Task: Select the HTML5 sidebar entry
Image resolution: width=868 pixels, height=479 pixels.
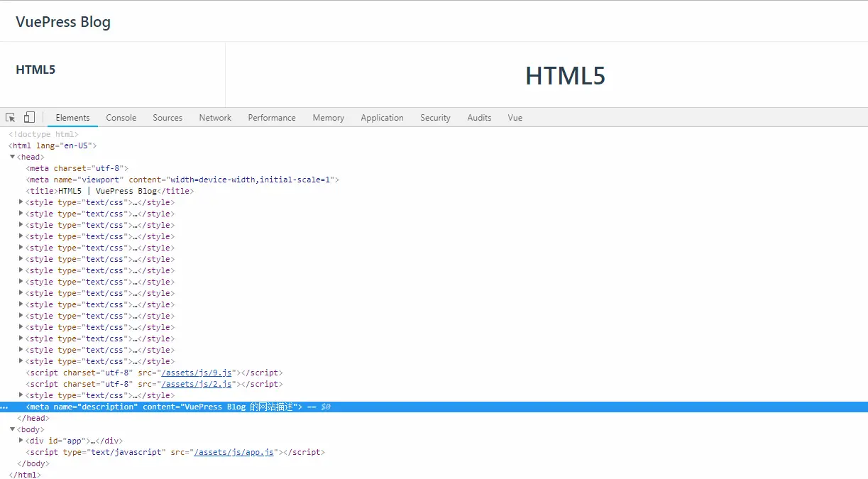Action: click(x=35, y=70)
